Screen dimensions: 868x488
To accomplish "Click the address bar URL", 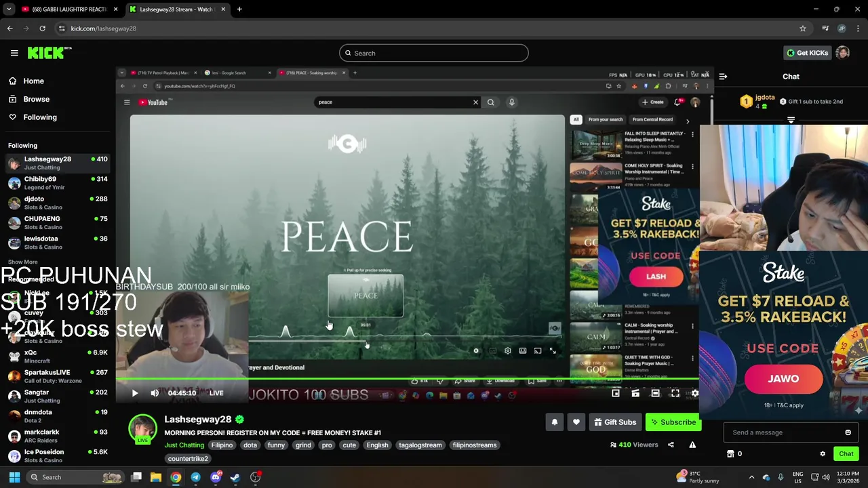I will [103, 28].
